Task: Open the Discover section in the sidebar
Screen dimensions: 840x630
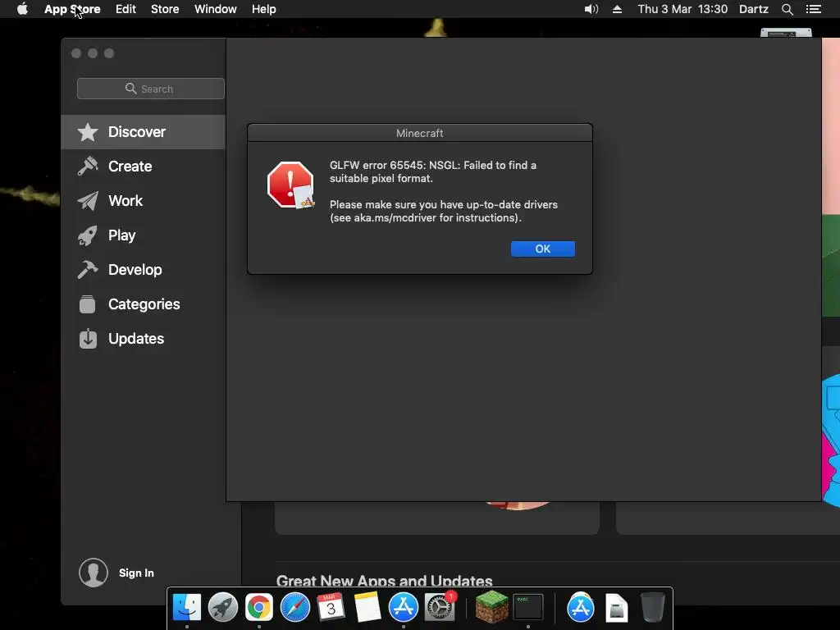Action: [x=144, y=132]
